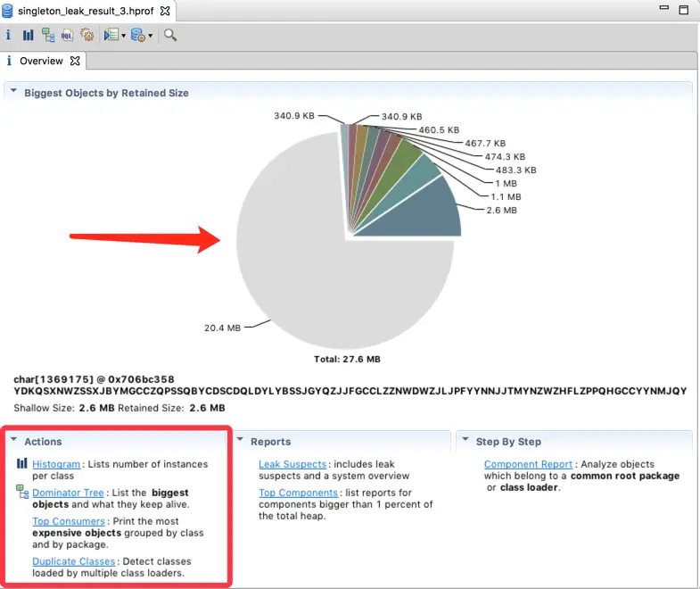
Task: Collapse Biggest Objects by Retained Size section
Action: pos(14,92)
